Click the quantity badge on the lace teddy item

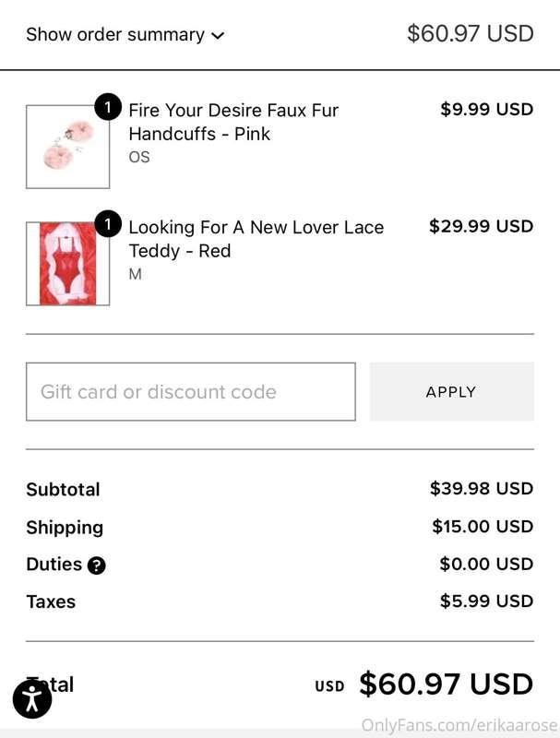pos(110,225)
